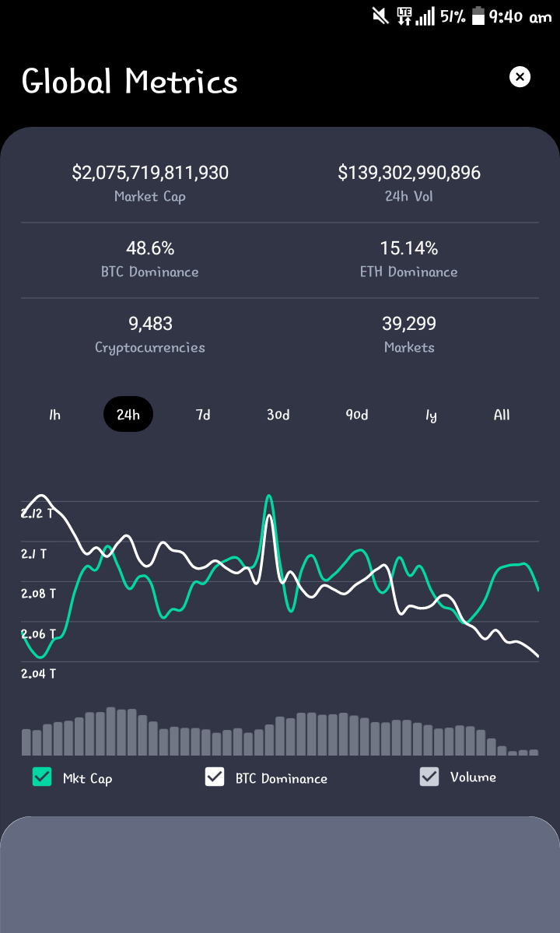Close the Global Metrics panel
Screen dimensions: 560x933
point(520,77)
